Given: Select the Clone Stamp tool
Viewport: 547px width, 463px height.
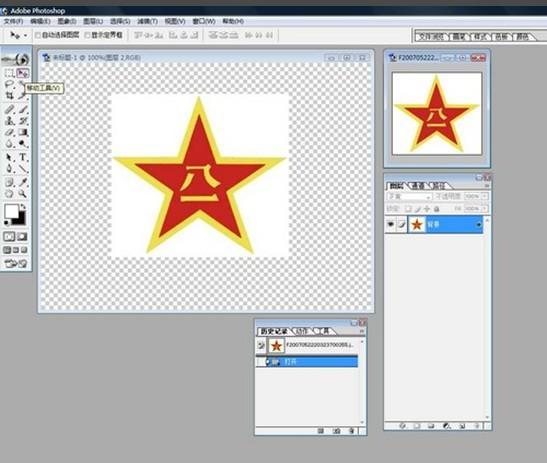Looking at the screenshot, I should 9,121.
